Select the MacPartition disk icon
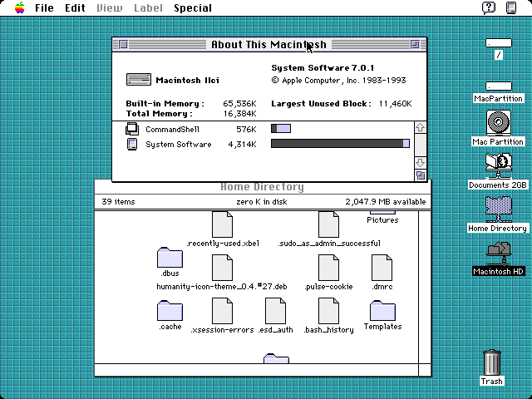Viewport: 532px width, 399px height. tap(499, 86)
